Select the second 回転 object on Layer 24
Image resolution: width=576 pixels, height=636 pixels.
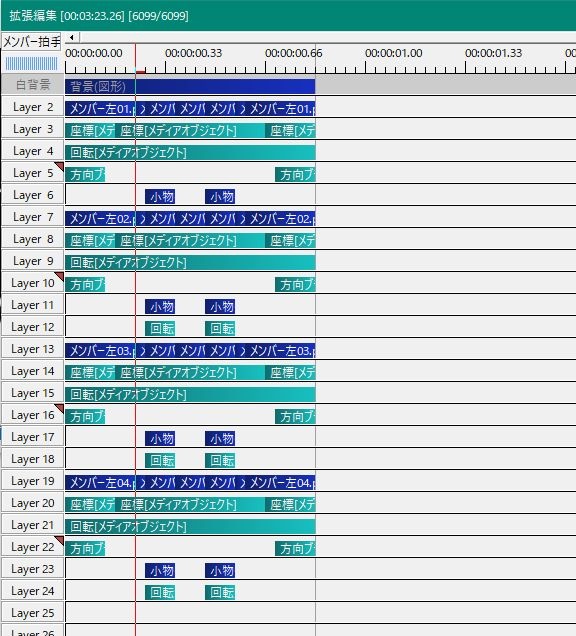click(x=220, y=593)
